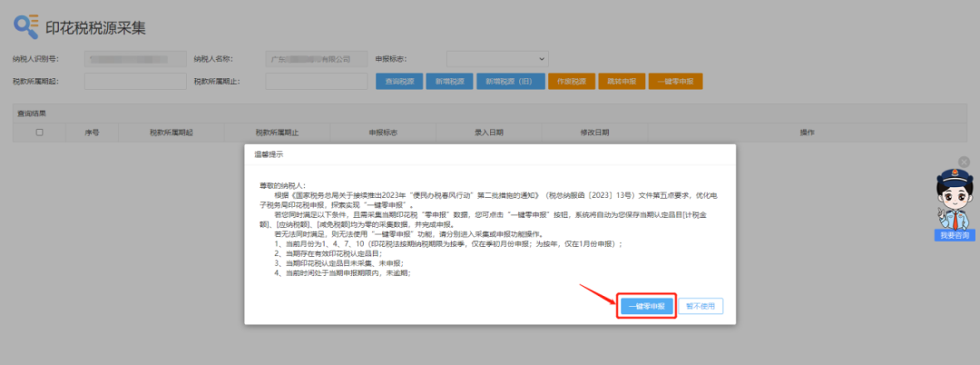Image resolution: width=980 pixels, height=365 pixels.
Task: Toggle the select-all checkbox in the results header
Action: pos(39,133)
